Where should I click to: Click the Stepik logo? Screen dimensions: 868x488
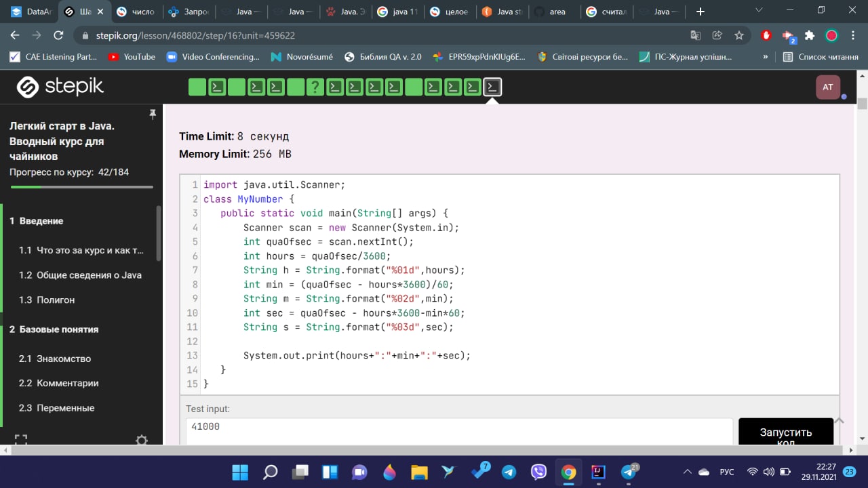(60, 87)
